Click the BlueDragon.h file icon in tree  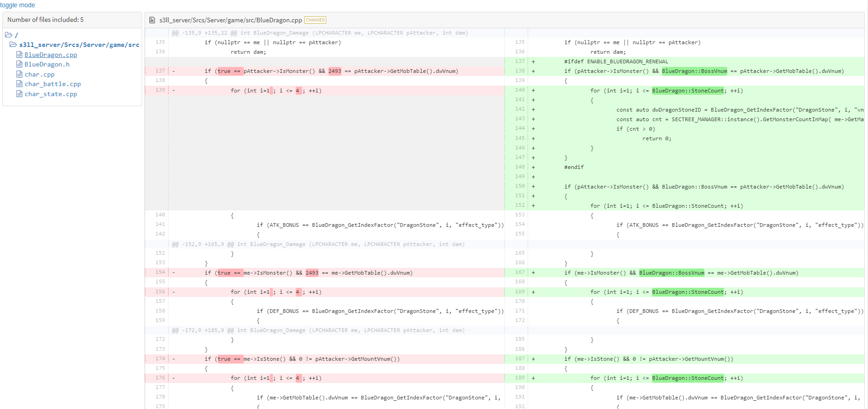(20, 64)
